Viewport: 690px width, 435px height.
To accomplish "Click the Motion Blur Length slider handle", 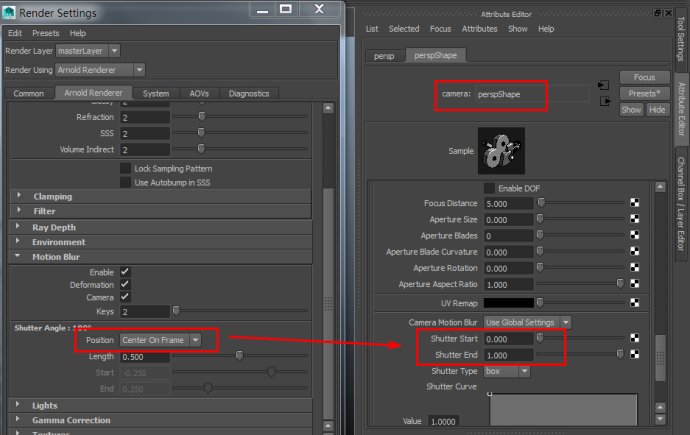I will pyautogui.click(x=239, y=355).
